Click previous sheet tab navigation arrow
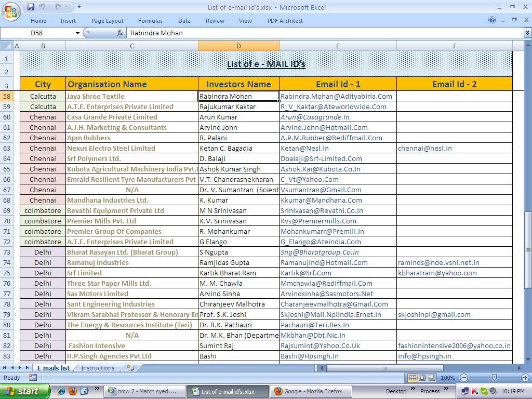532x399 pixels. point(12,368)
